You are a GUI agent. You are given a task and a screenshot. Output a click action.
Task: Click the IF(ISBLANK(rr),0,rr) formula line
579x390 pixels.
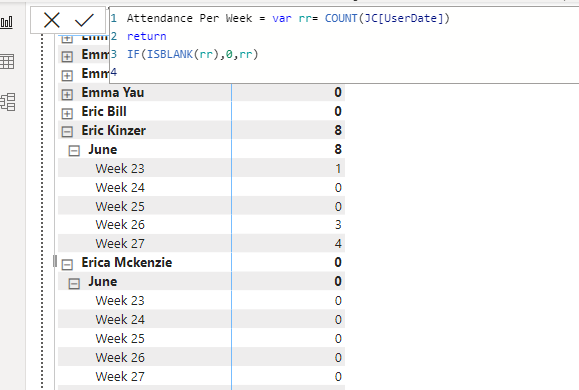pos(193,54)
